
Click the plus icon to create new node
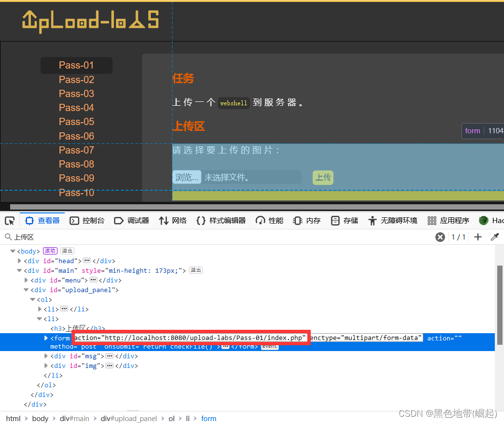tap(478, 237)
